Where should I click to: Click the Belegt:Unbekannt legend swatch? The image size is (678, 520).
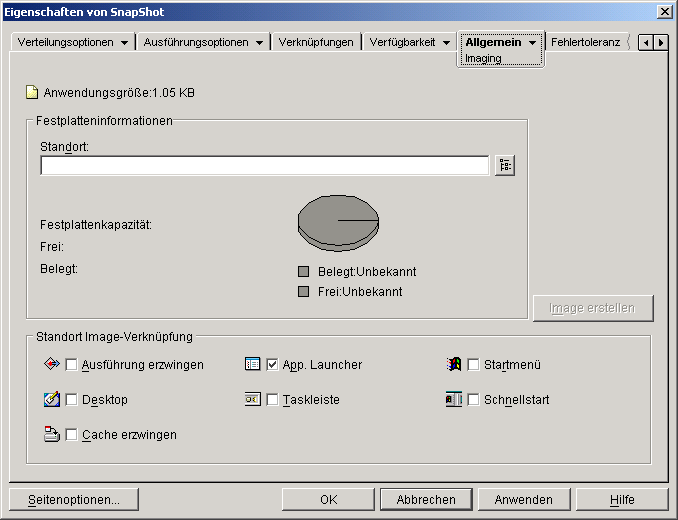pyautogui.click(x=304, y=271)
